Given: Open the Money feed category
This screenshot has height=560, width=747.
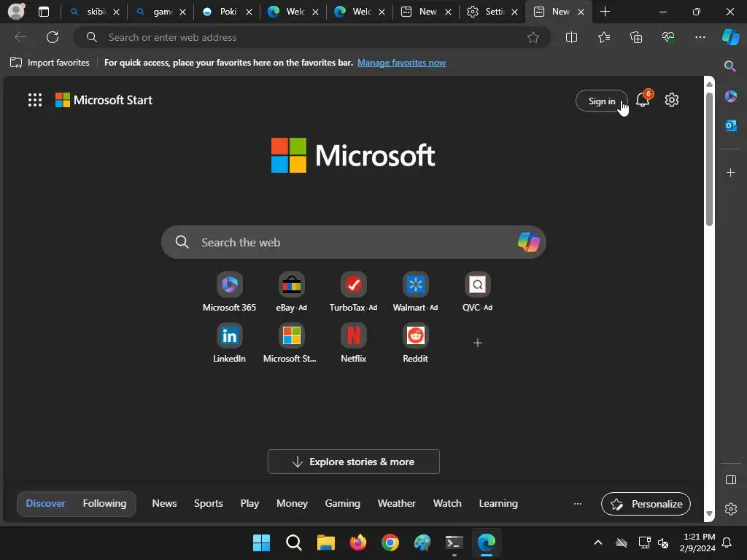Looking at the screenshot, I should pyautogui.click(x=292, y=503).
